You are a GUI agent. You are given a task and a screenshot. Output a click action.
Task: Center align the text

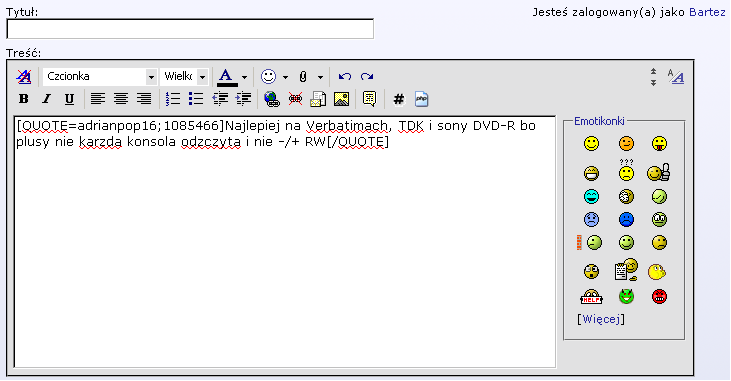[121, 99]
